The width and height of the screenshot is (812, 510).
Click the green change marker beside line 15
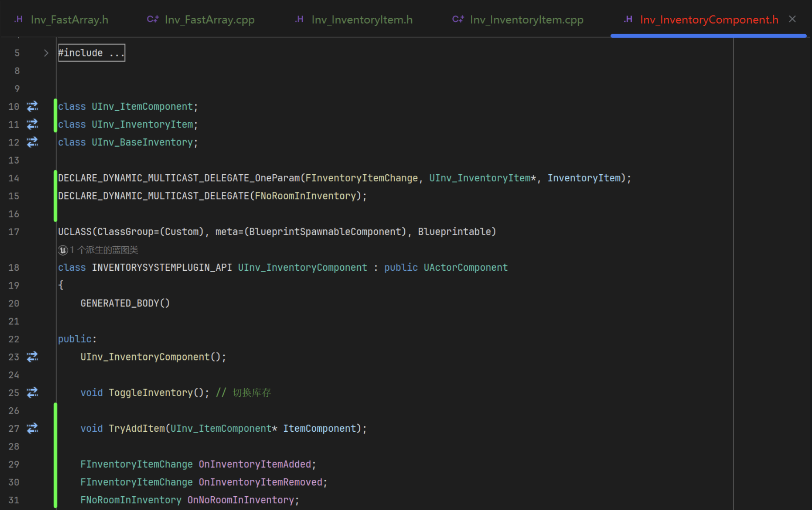(x=56, y=196)
